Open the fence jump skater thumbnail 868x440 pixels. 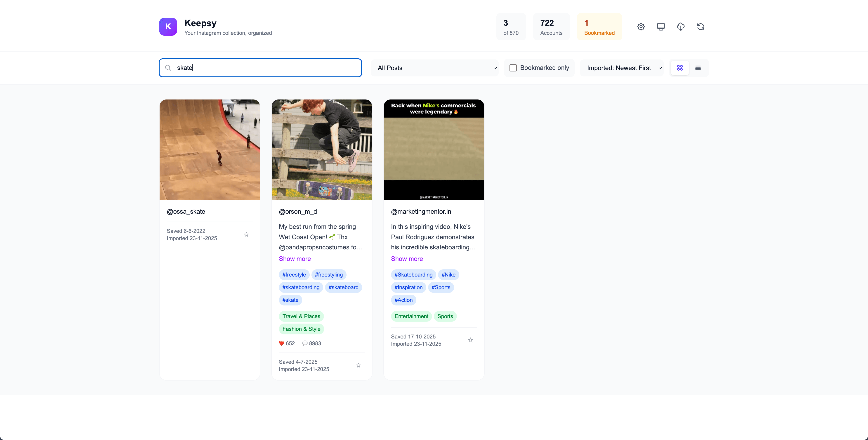(322, 150)
